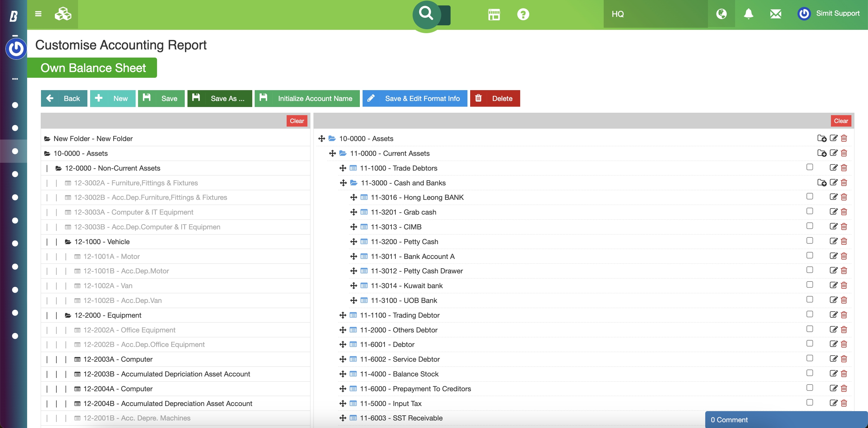Click Initialize Account Name button
The height and width of the screenshot is (428, 868).
(x=307, y=98)
